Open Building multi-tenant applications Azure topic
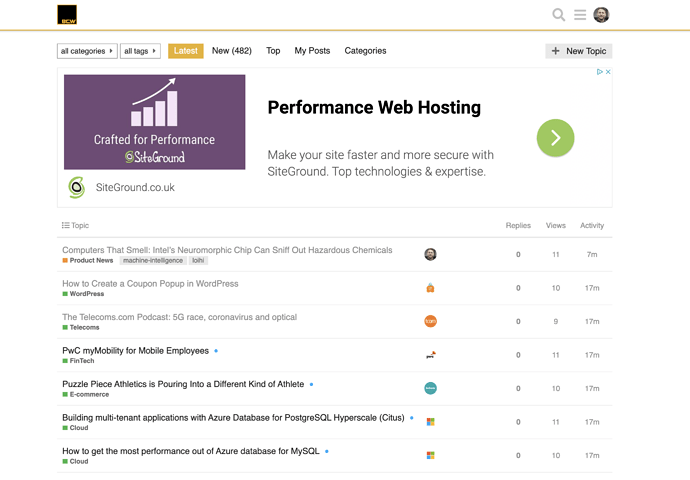This screenshot has height=480, width=690. 233,418
